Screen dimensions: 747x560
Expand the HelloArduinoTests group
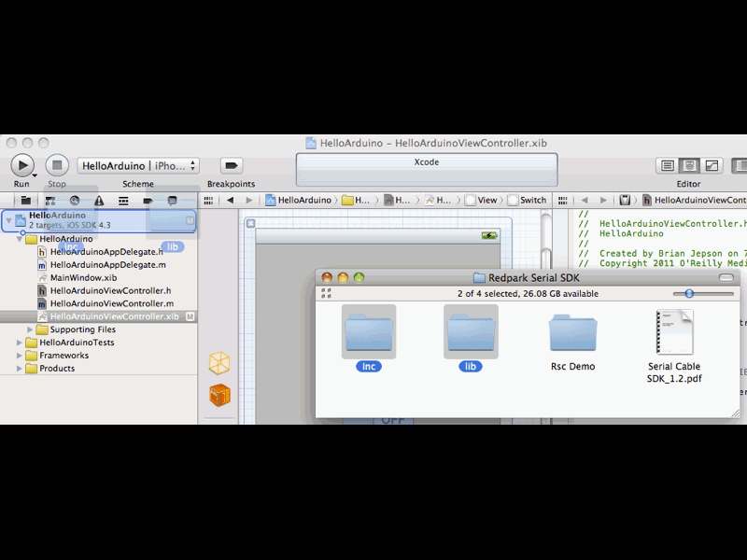20,343
